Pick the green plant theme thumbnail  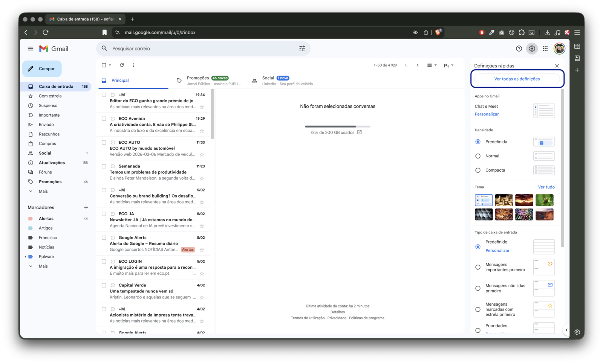point(544,200)
